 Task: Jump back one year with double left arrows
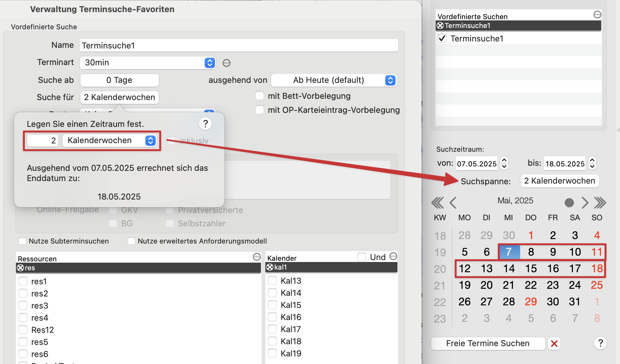point(437,203)
